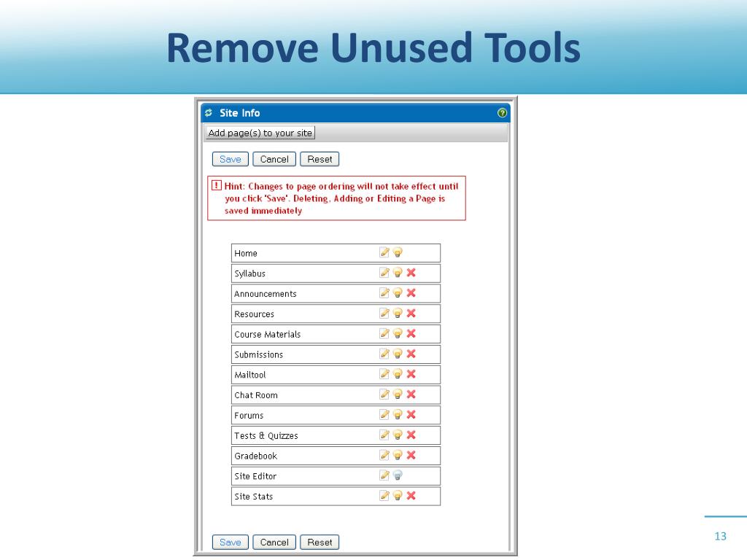The height and width of the screenshot is (560, 747).
Task: Toggle Announcements lightbulb visibility
Action: (x=398, y=293)
